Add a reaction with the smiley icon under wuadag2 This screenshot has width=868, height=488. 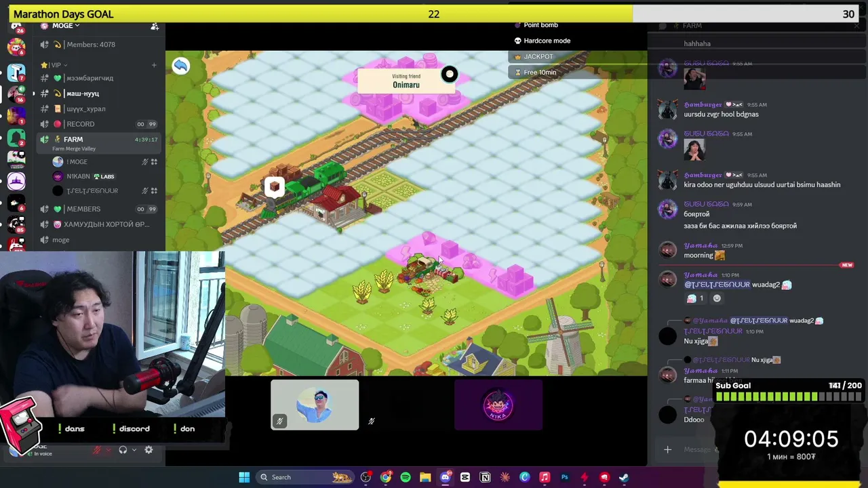point(717,298)
